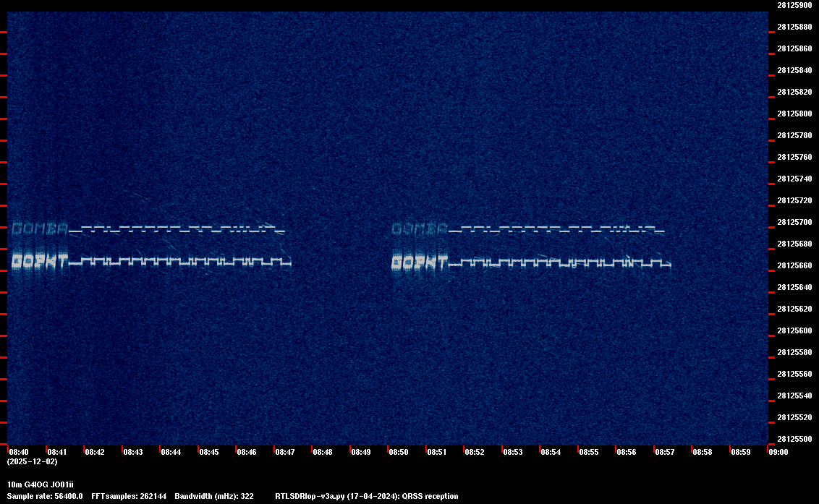Click the 28125860 frequency label
The image size is (819, 504).
pyautogui.click(x=794, y=48)
